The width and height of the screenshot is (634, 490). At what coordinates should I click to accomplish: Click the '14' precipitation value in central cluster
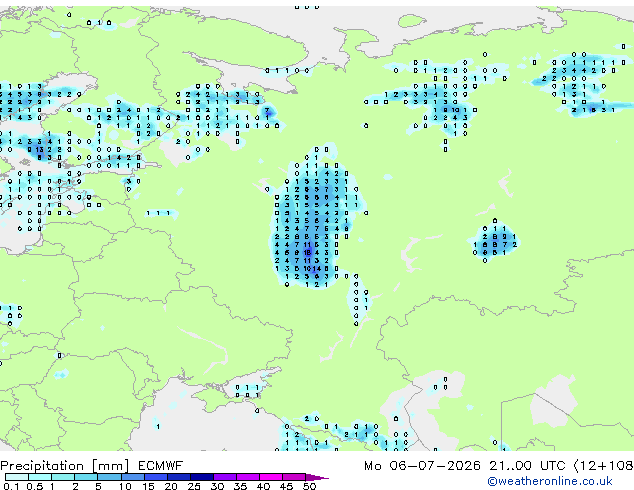coord(317,268)
